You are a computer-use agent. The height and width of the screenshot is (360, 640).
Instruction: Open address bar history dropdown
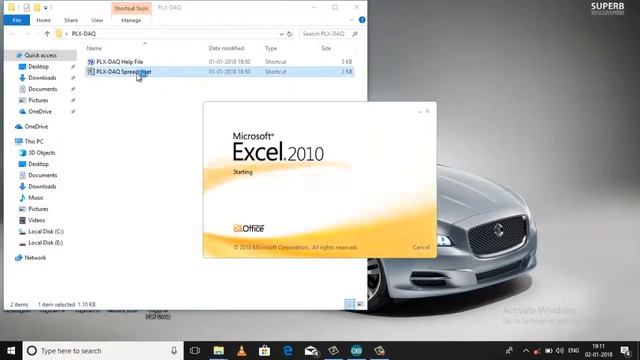(x=281, y=34)
